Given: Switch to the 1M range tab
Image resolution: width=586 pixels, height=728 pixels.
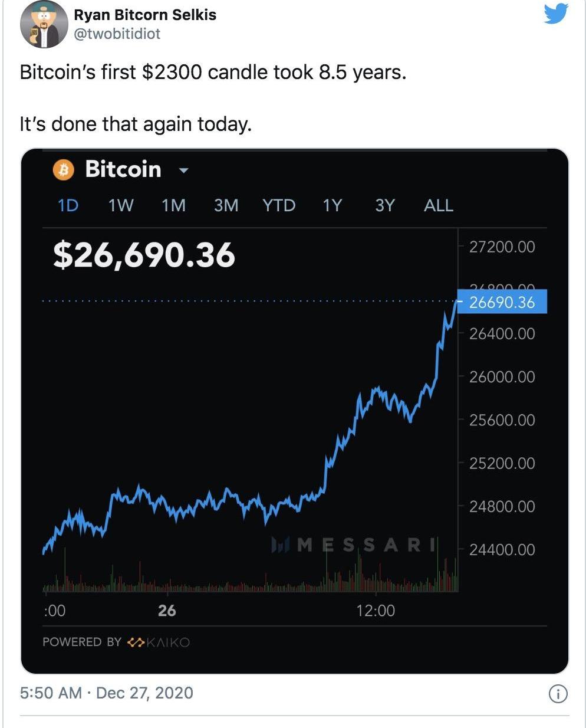Looking at the screenshot, I should point(173,205).
